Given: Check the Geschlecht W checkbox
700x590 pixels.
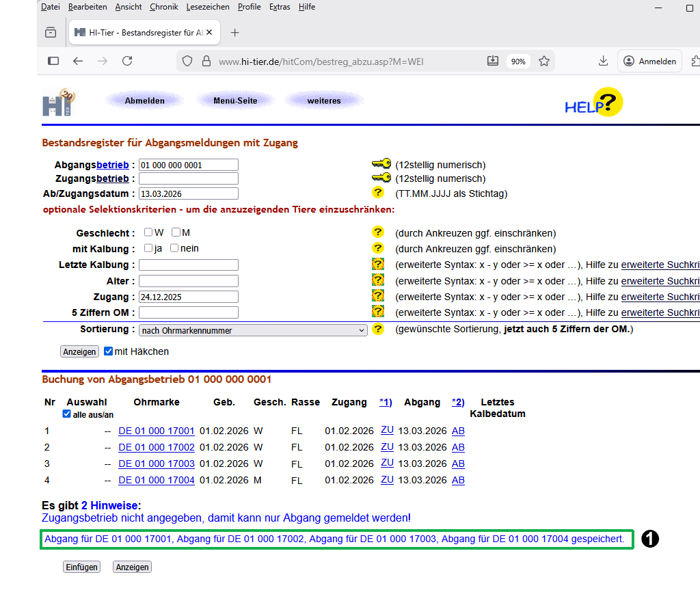Looking at the screenshot, I should tap(148, 232).
